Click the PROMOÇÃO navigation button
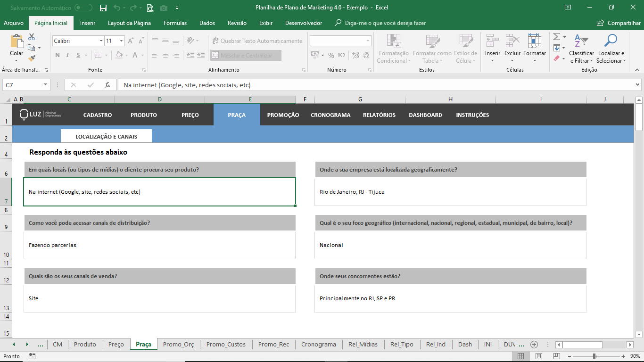Image resolution: width=644 pixels, height=362 pixels. tap(283, 115)
